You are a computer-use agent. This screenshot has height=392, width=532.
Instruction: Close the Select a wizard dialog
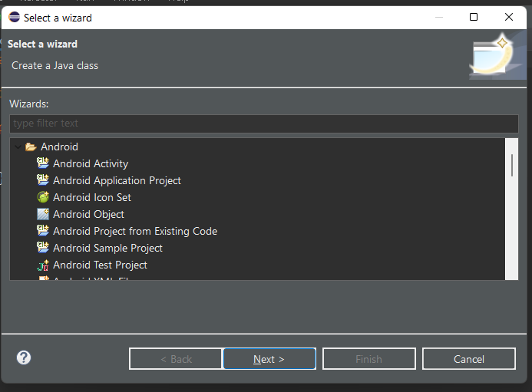pos(509,17)
